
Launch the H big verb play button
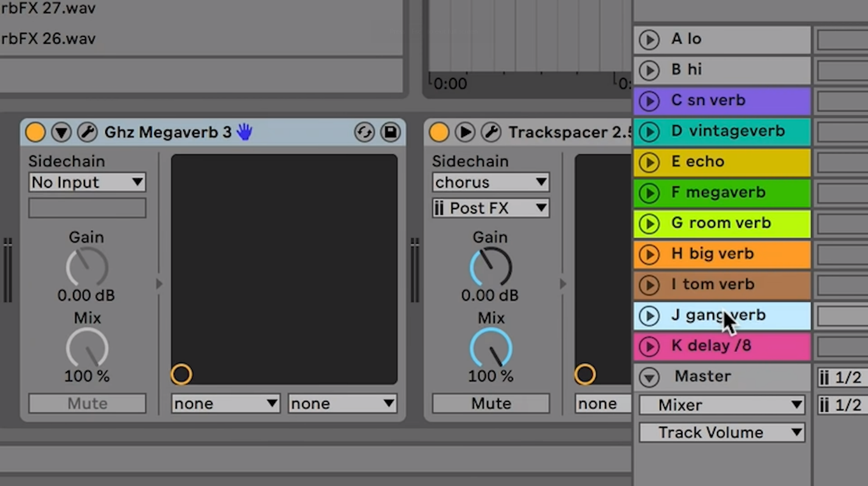(649, 254)
